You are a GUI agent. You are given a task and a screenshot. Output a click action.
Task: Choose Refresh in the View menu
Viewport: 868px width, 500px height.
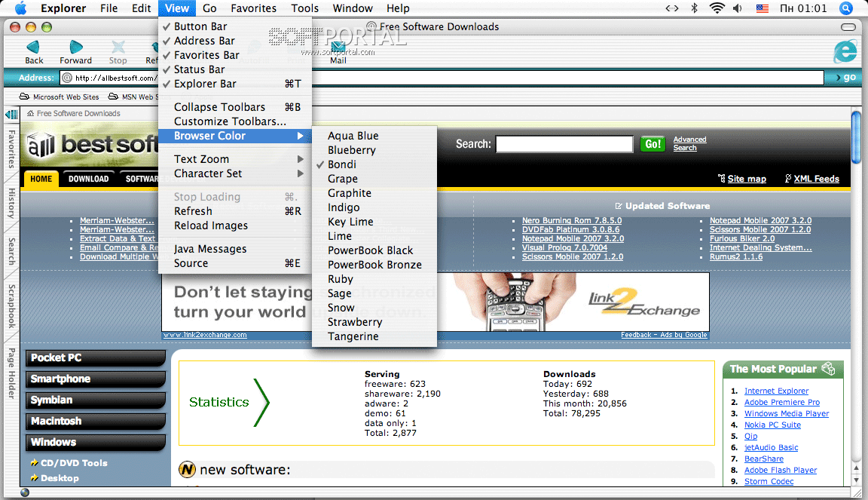pos(235,211)
